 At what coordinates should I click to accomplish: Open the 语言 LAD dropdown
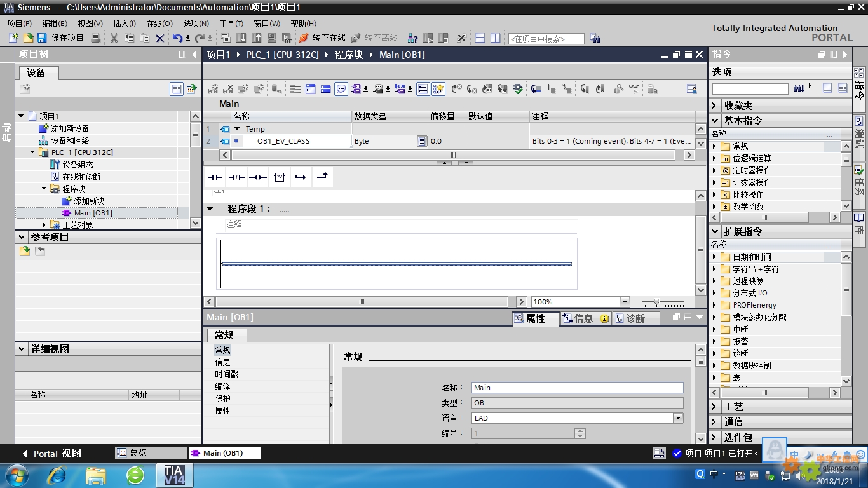click(x=679, y=418)
